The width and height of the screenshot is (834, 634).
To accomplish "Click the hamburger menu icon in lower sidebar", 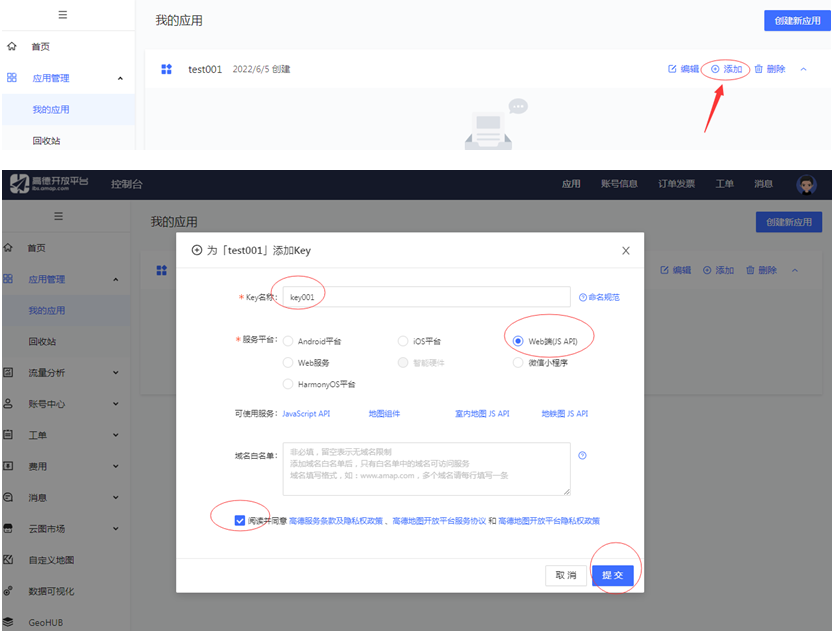I will 59,216.
